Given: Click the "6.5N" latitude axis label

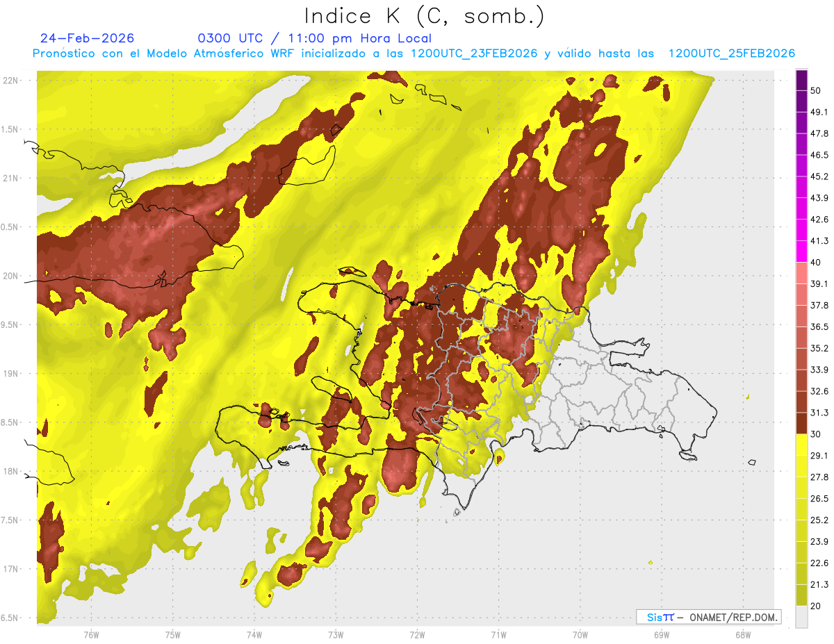Looking at the screenshot, I should [x=10, y=618].
